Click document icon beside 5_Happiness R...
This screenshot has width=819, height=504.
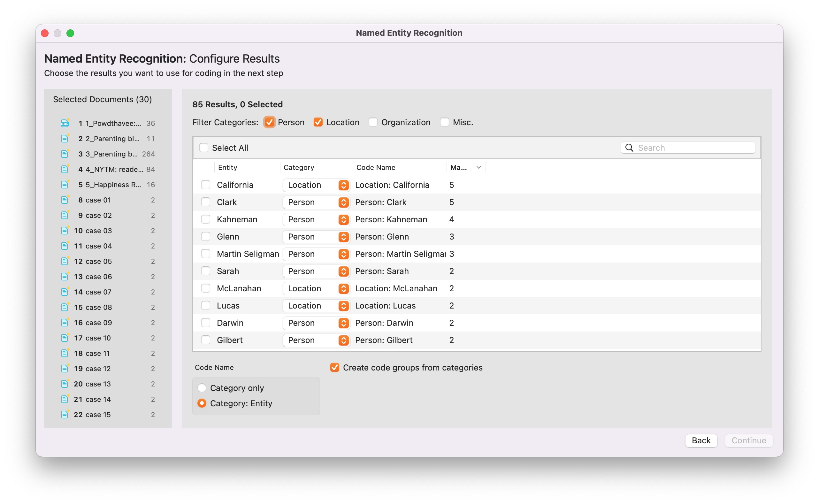click(x=65, y=185)
